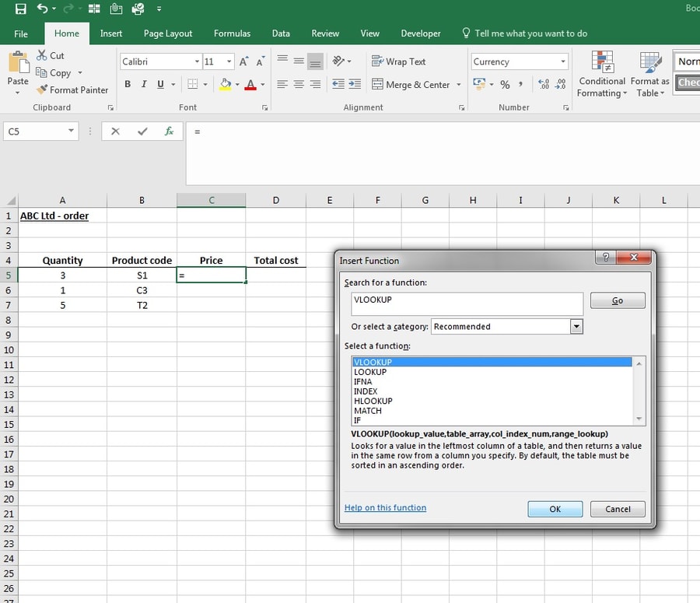The image size is (700, 603).
Task: Open the font size dropdown
Action: (229, 61)
